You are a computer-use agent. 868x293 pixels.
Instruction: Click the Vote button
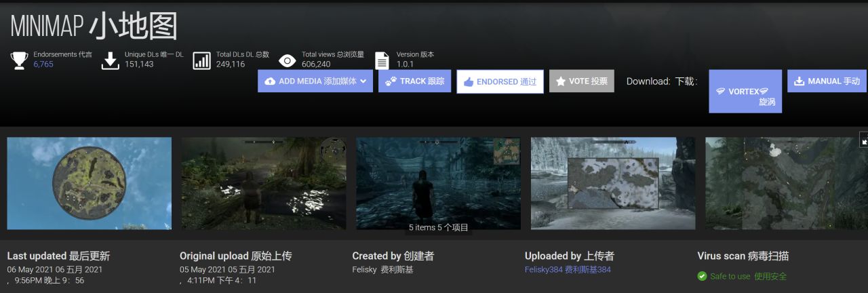click(x=582, y=81)
